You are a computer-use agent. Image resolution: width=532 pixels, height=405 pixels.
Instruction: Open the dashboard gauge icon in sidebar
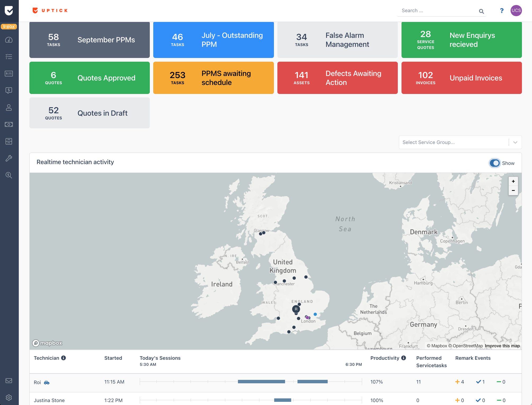[9, 40]
